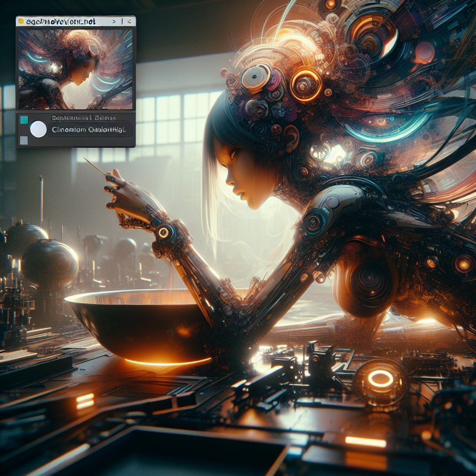Select the gray square swatch below the teal one

point(23,140)
